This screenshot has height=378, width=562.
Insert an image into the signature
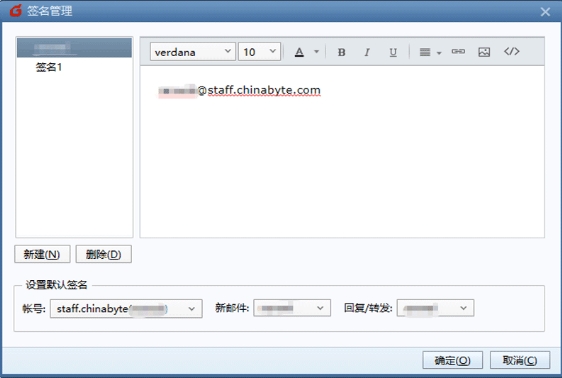(484, 52)
